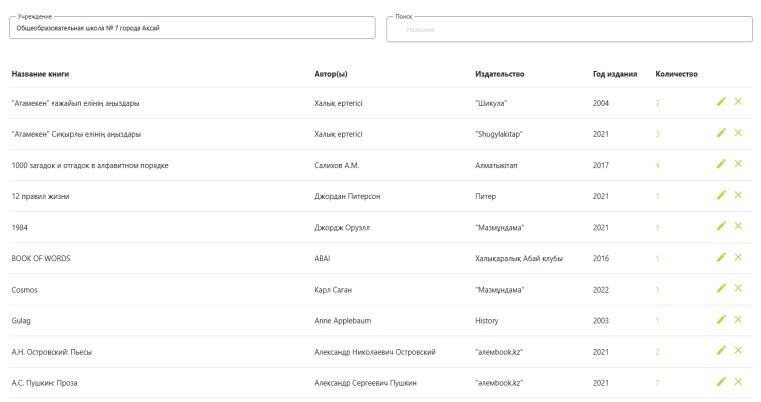The width and height of the screenshot is (761, 402).
Task: Open the Учреждение institution dropdown
Action: pos(192,28)
